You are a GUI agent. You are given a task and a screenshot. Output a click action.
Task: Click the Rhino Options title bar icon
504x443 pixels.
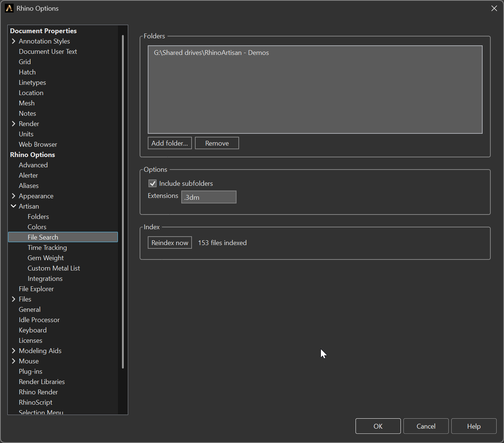click(9, 8)
